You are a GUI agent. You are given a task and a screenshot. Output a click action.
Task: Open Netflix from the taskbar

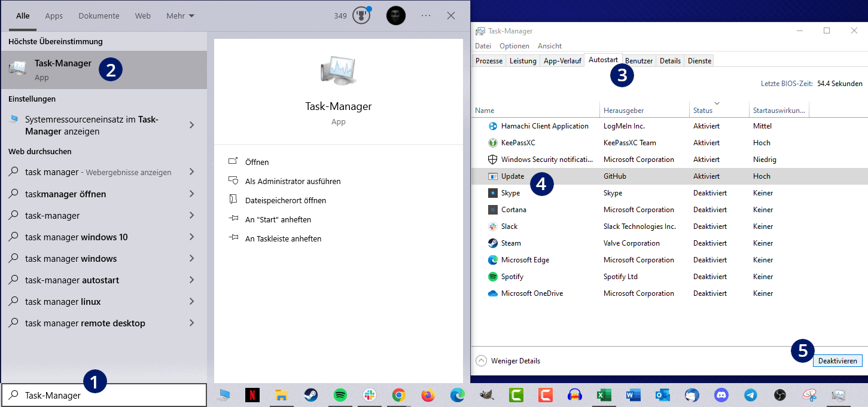(252, 395)
